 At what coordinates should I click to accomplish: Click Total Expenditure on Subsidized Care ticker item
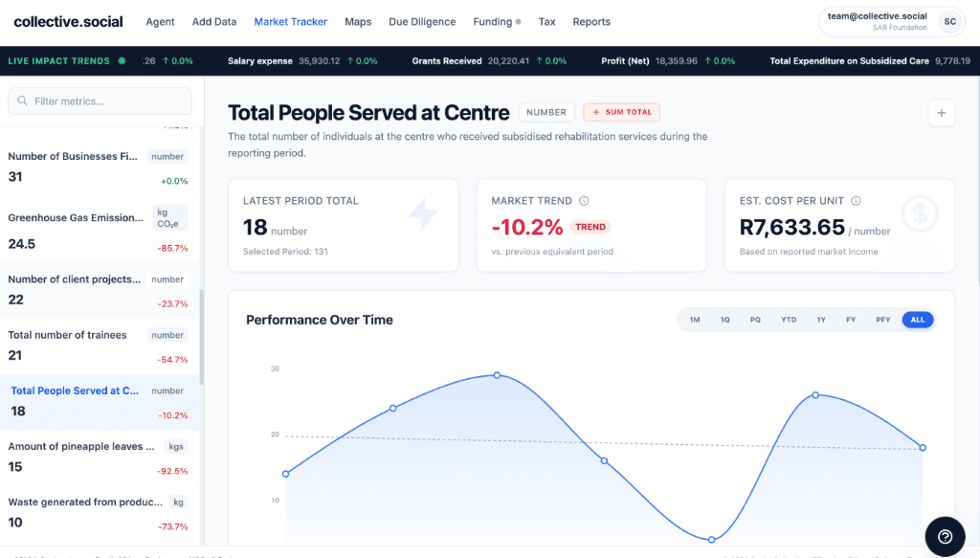point(870,60)
